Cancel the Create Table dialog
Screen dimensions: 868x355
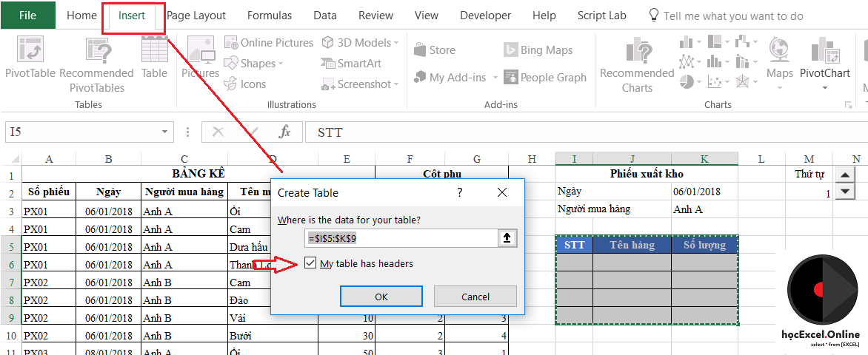(x=475, y=297)
